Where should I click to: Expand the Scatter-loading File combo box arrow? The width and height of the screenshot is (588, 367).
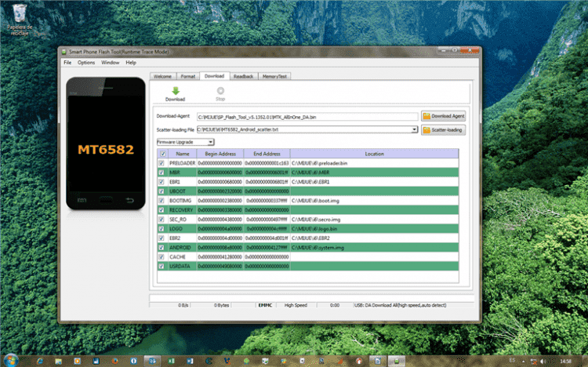point(414,129)
